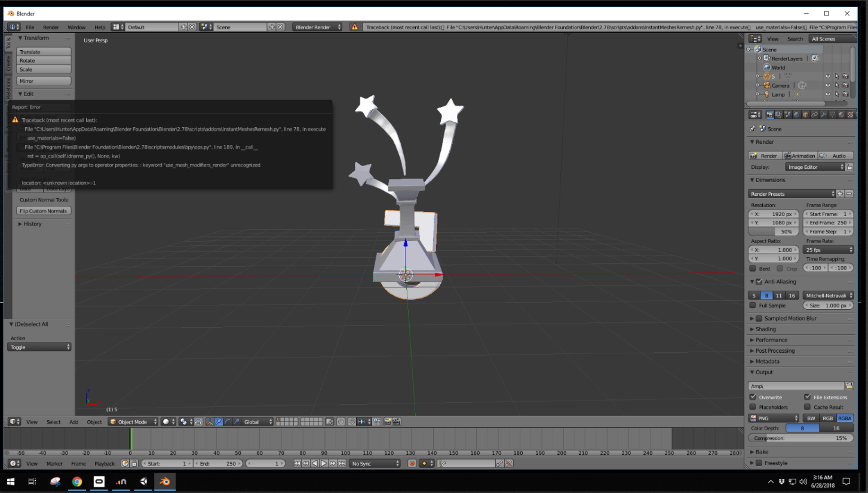Open the Object Mode dropdown

click(133, 421)
